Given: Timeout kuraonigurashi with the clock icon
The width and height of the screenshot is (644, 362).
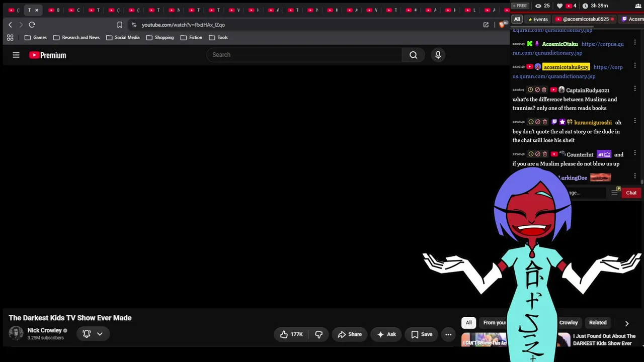Looking at the screenshot, I should click(x=531, y=122).
